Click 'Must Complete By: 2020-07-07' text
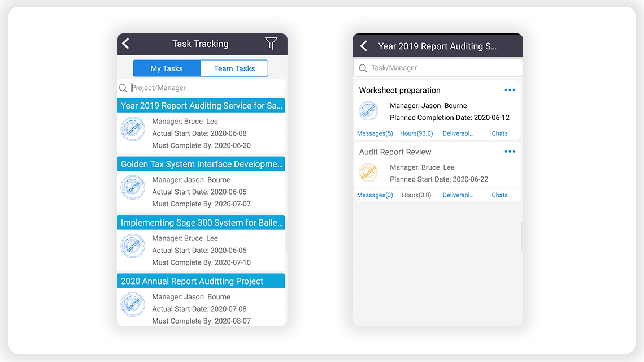The height and width of the screenshot is (362, 644). click(x=201, y=204)
